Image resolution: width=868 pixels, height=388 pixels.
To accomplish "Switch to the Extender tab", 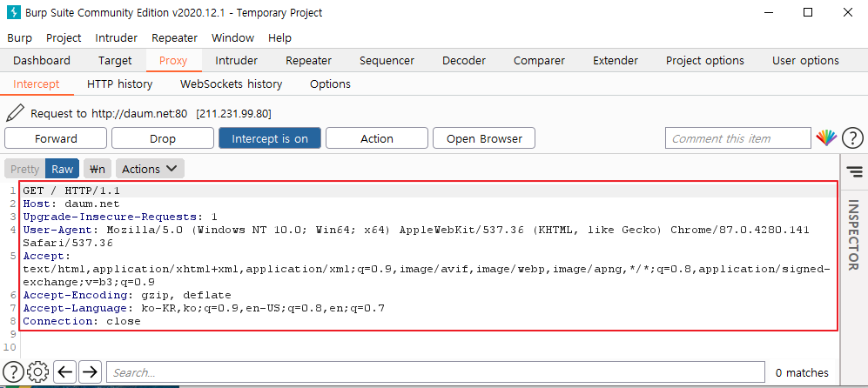I will pyautogui.click(x=615, y=60).
